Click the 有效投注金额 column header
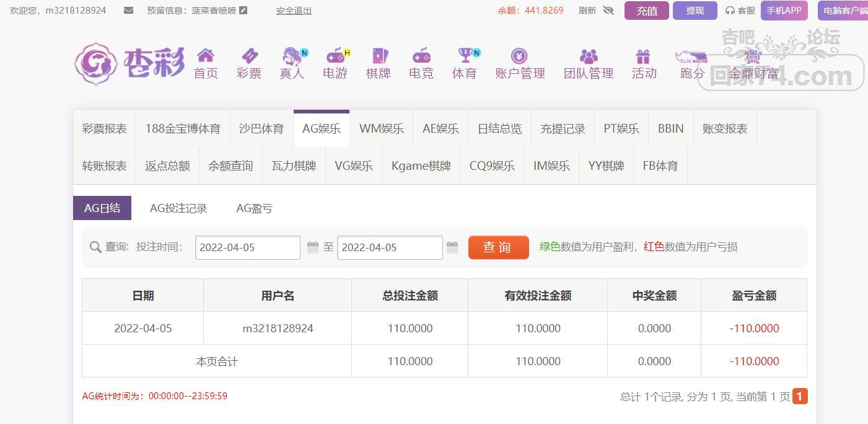 [538, 296]
